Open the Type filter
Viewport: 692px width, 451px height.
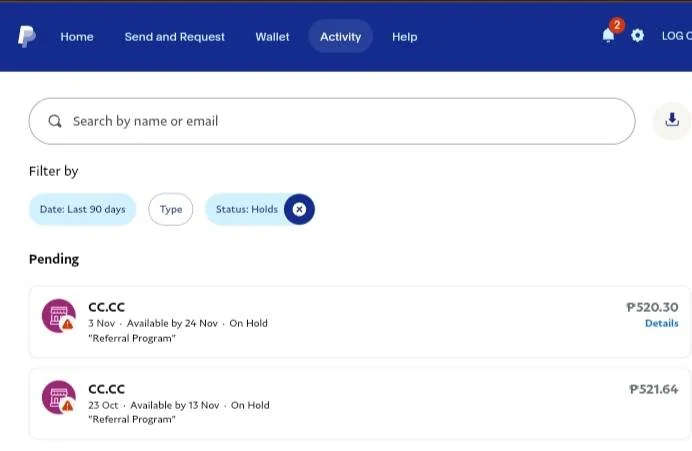(171, 209)
